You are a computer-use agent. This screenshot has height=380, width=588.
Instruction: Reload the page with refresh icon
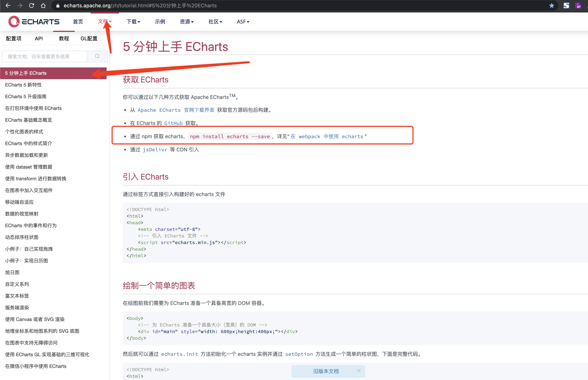[31, 5]
